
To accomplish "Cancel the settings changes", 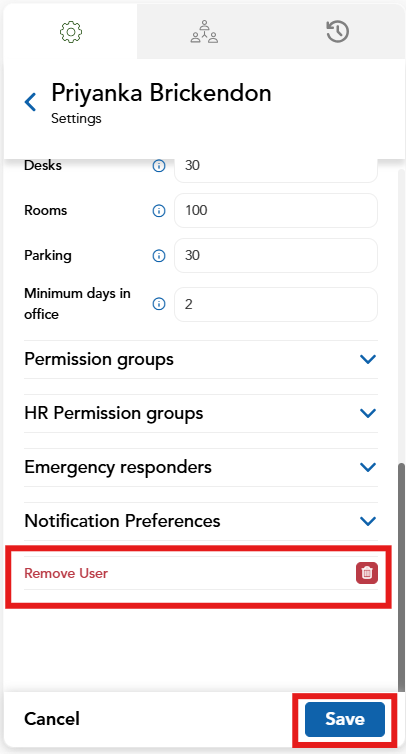I will point(51,719).
